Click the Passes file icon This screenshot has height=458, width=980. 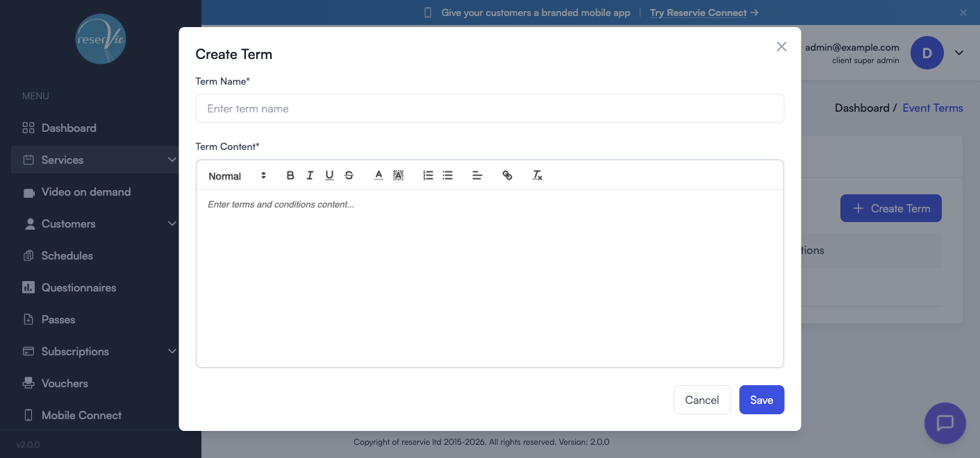(28, 319)
